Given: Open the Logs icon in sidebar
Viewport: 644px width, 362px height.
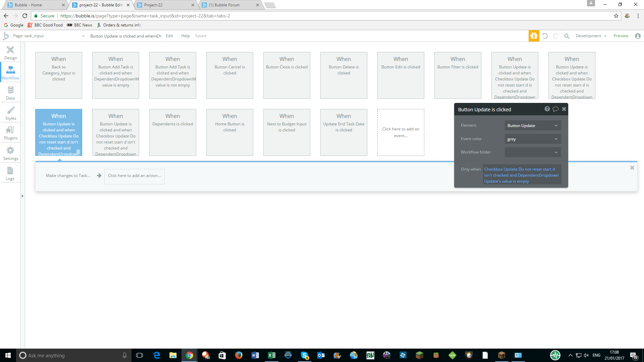Looking at the screenshot, I should [10, 173].
